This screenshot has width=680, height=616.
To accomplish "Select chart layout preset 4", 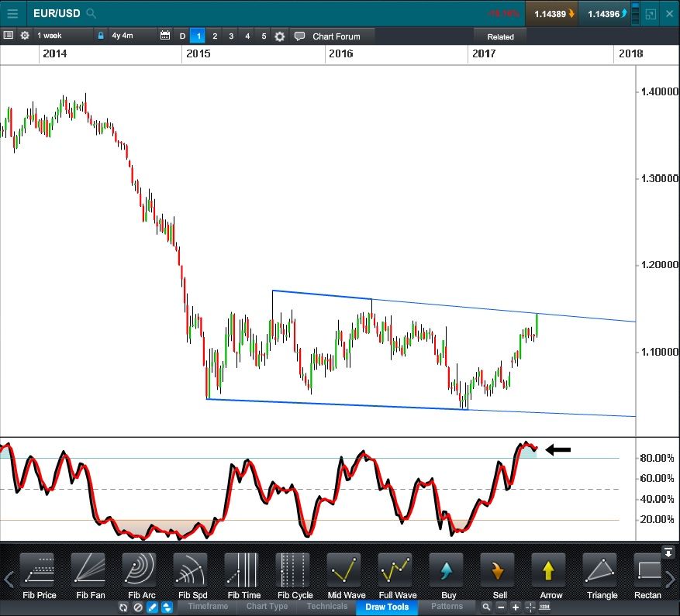I will [247, 36].
